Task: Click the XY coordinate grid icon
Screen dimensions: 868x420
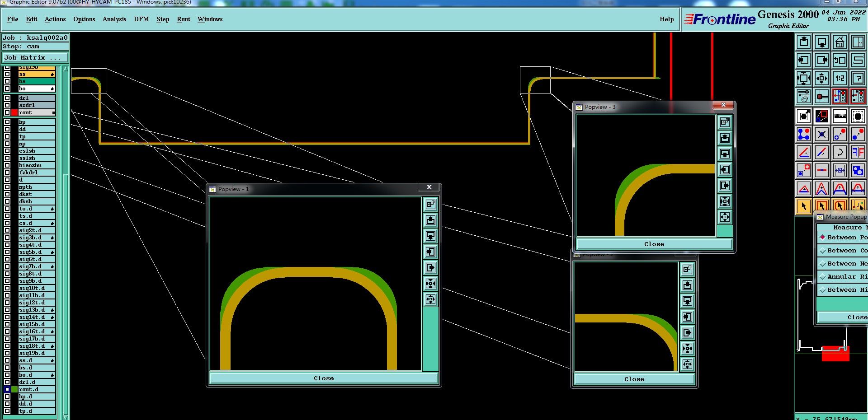Action: 858,42
